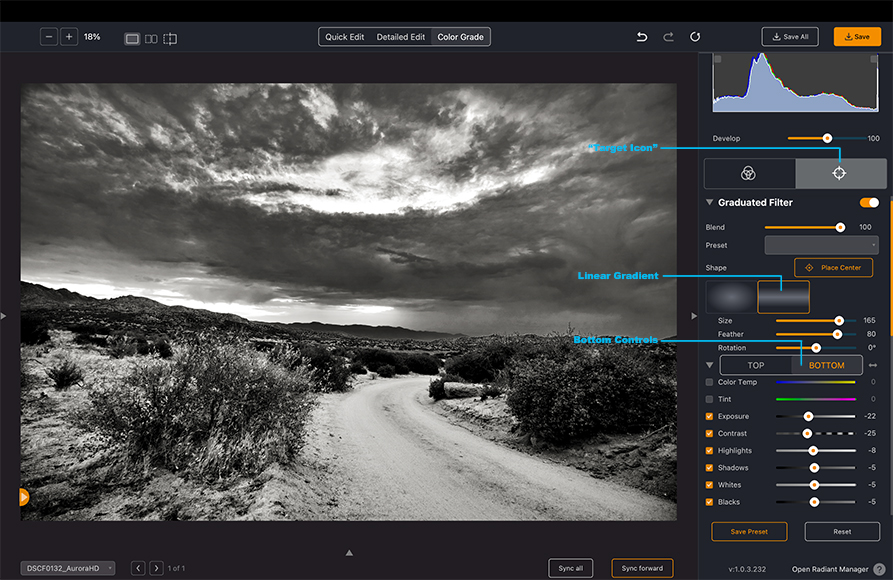
Task: Open help question mark icon
Action: click(879, 569)
